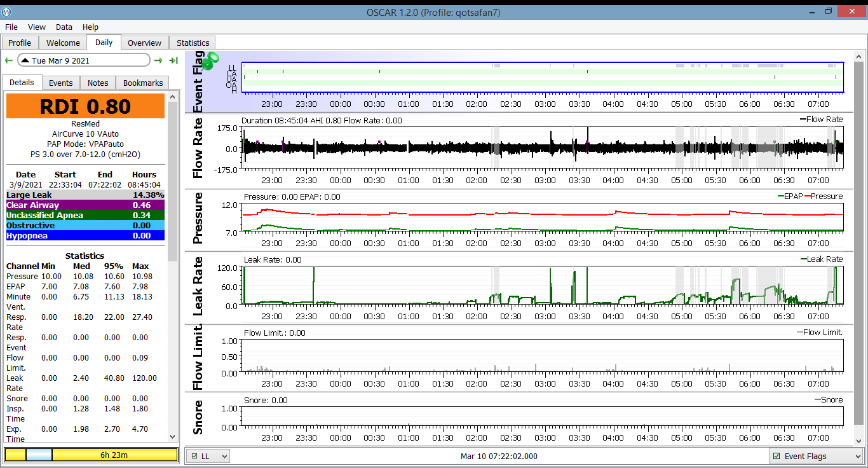Image resolution: width=868 pixels, height=468 pixels.
Task: Click the Flow Limit. graph title
Action: click(198, 357)
